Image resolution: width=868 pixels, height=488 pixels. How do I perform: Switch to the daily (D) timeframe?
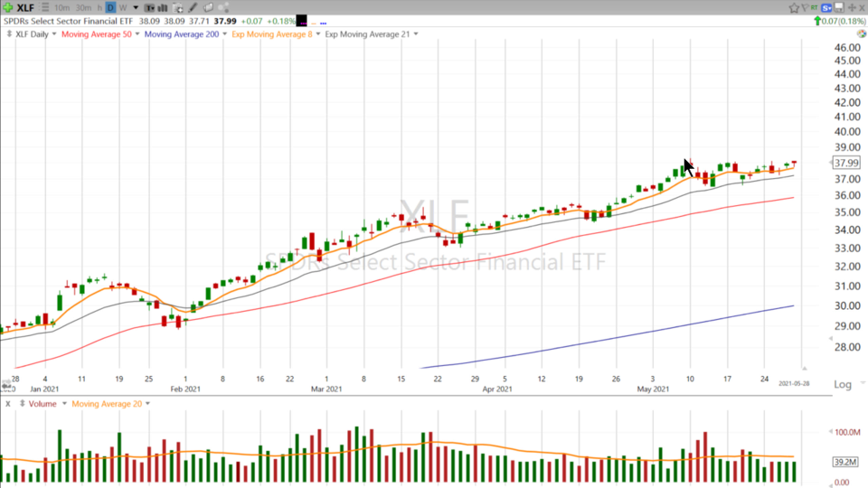(111, 8)
